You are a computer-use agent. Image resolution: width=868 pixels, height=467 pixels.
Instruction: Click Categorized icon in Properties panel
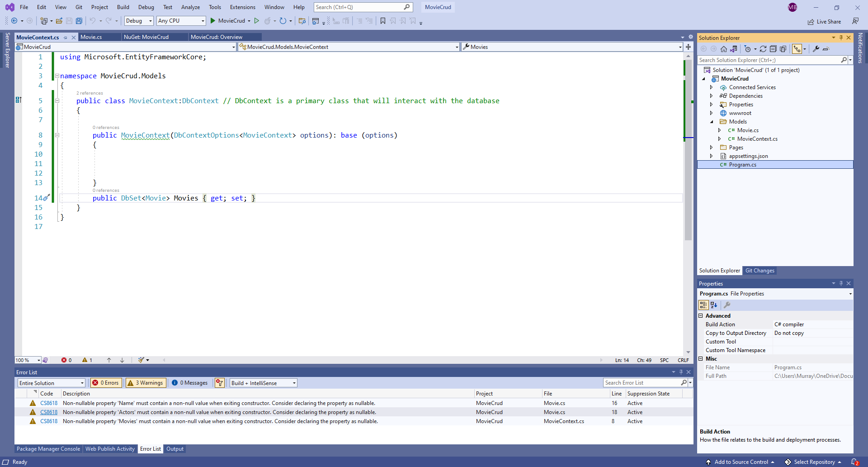tap(703, 305)
